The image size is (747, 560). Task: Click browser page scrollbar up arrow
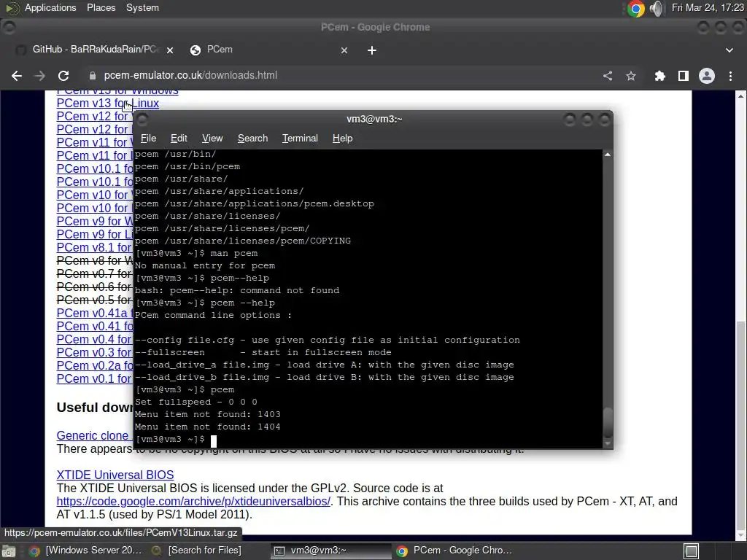point(741,96)
